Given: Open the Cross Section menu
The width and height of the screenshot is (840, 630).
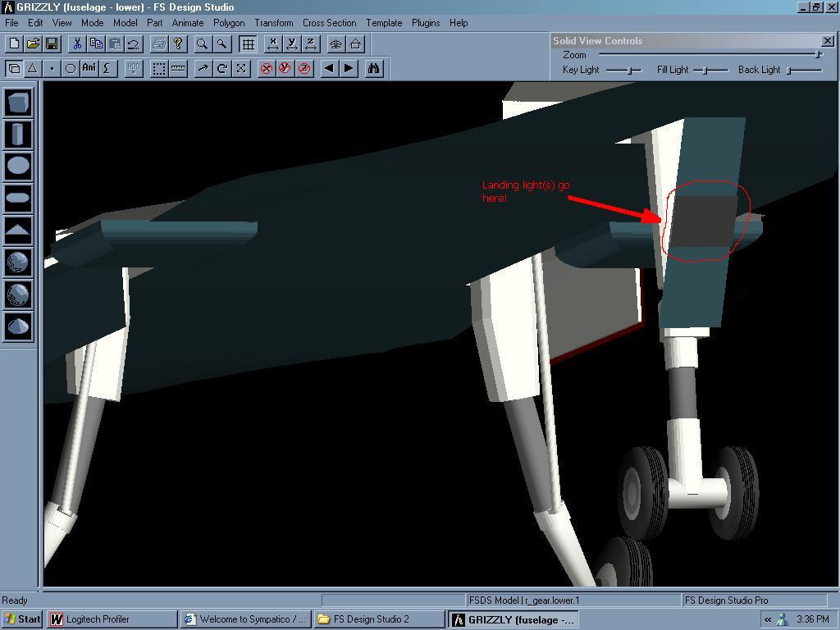Looking at the screenshot, I should point(329,23).
